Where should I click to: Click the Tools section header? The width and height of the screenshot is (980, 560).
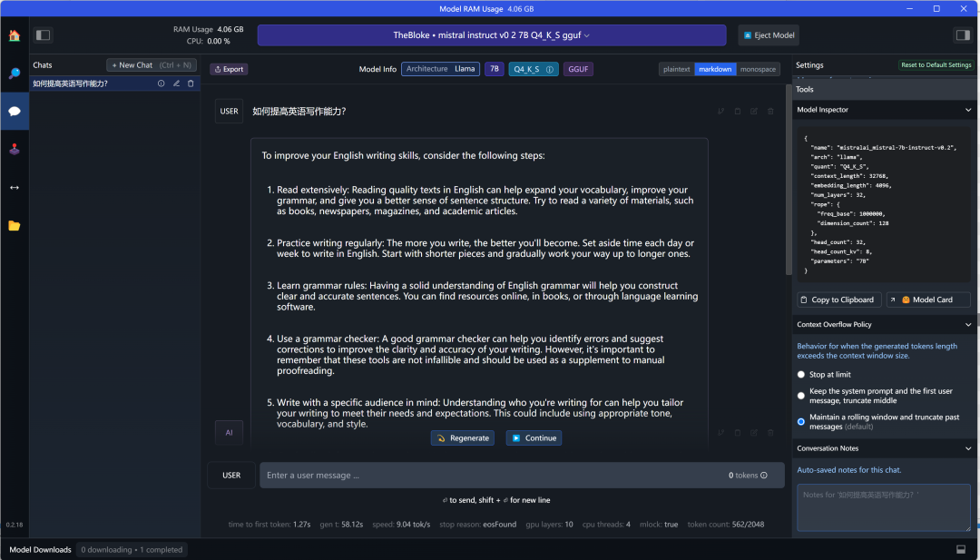884,89
